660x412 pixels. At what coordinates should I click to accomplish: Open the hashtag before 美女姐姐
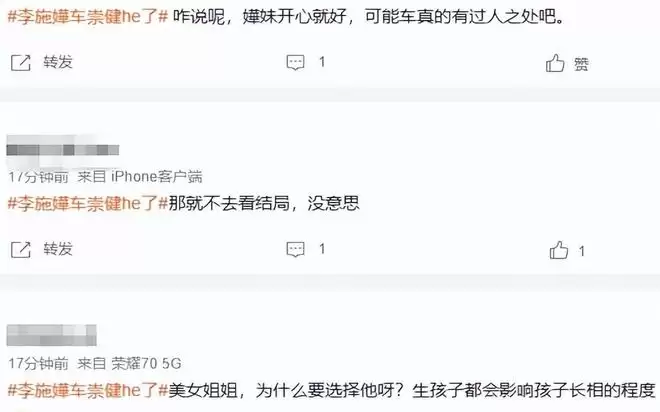point(88,391)
